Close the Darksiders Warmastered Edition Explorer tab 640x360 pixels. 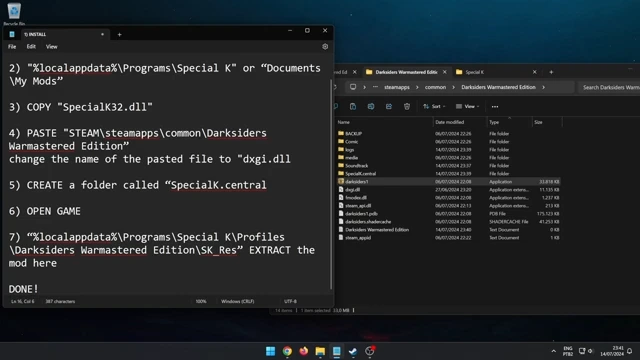[x=444, y=72]
